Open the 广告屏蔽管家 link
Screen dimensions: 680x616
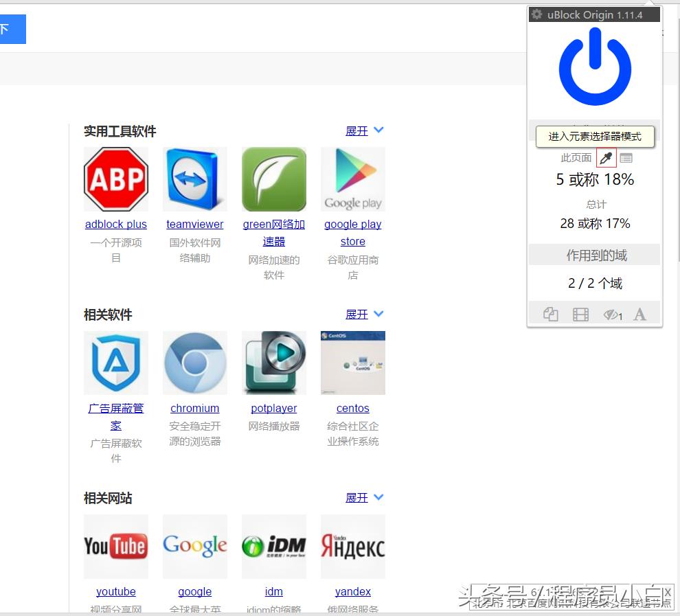point(116,417)
